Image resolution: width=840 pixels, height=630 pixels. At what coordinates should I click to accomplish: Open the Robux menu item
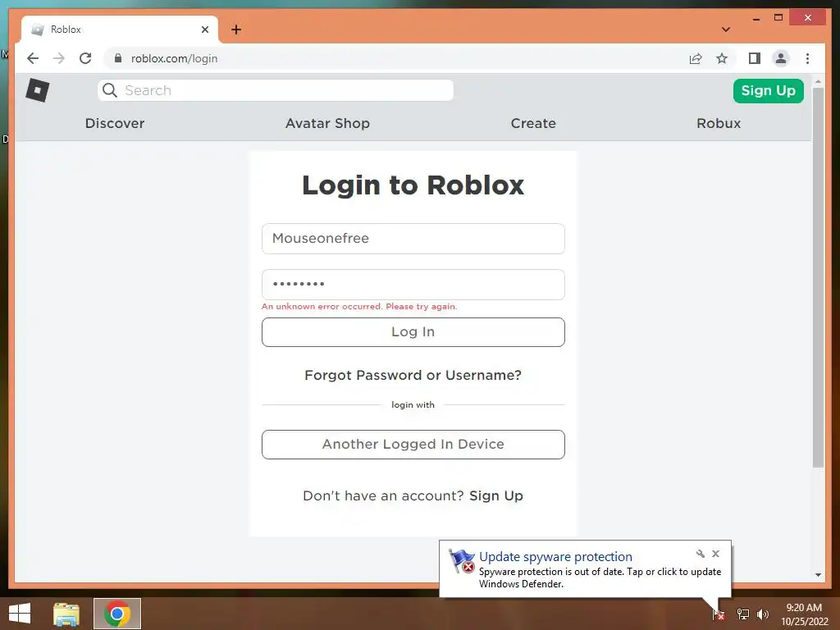click(719, 123)
